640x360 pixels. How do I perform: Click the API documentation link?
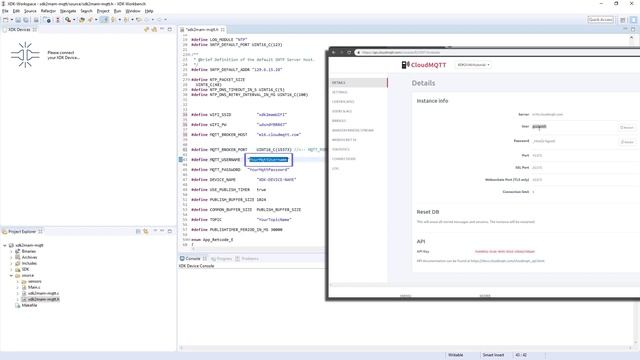click(507, 261)
